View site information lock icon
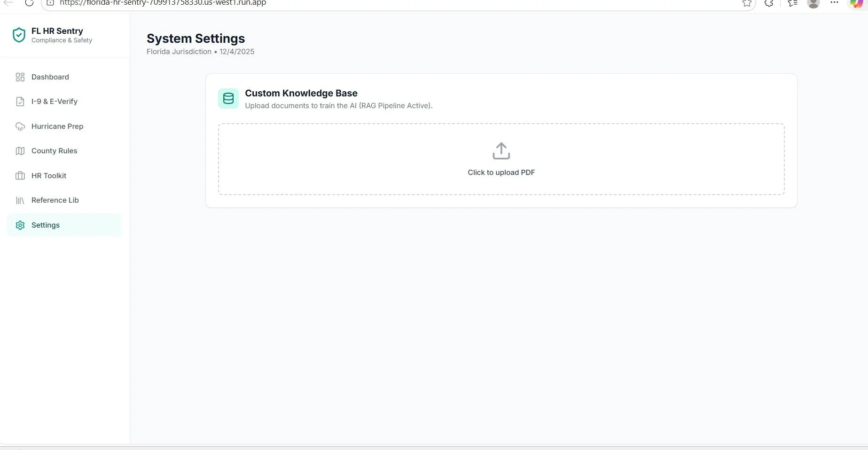 [50, 3]
